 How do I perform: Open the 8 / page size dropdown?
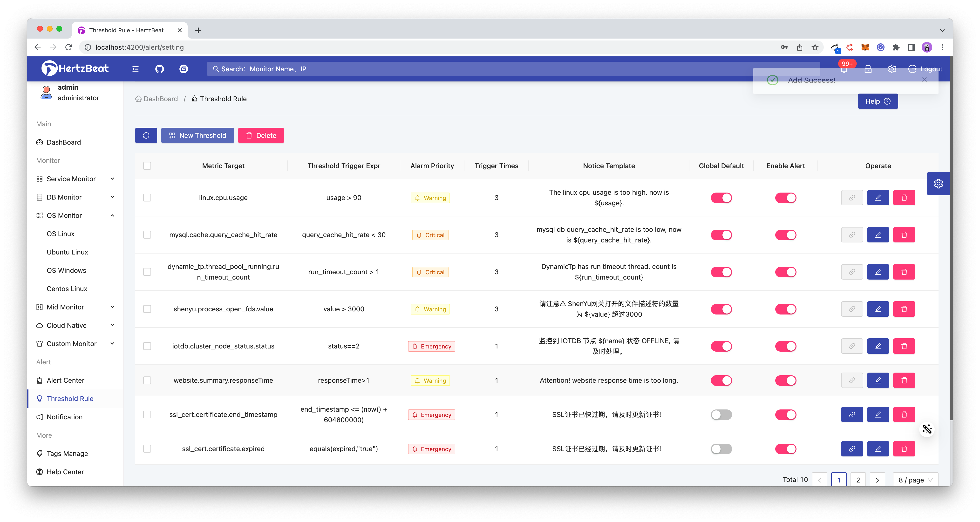[915, 480]
